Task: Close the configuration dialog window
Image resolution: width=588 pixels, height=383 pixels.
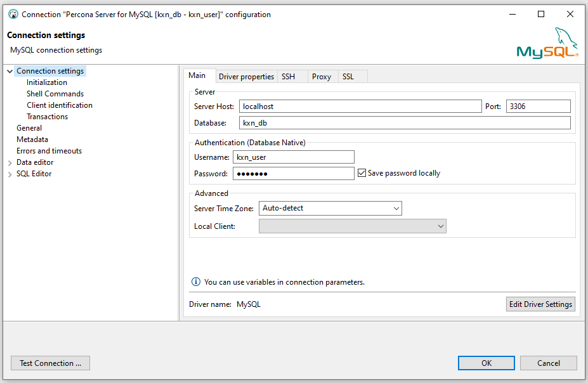Action: 570,14
